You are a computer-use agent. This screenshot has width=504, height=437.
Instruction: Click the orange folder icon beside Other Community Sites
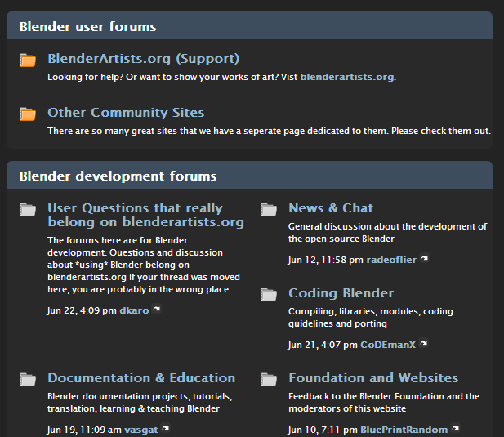28,114
